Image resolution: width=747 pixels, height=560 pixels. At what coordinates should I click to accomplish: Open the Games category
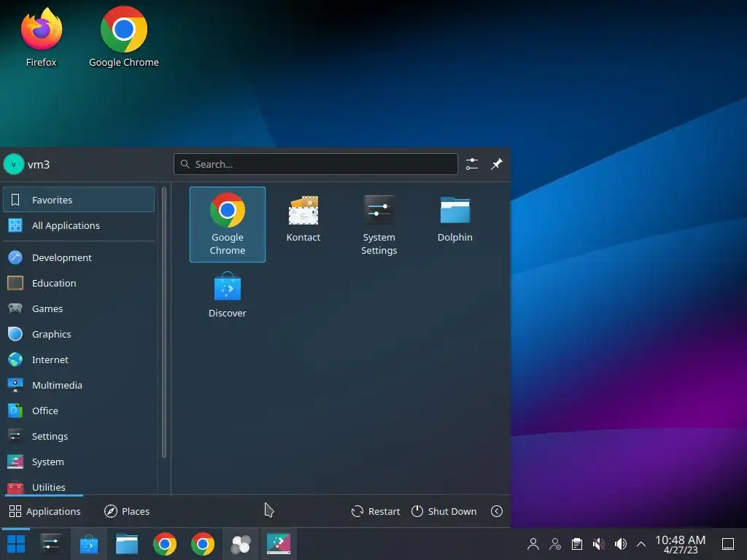(79, 308)
